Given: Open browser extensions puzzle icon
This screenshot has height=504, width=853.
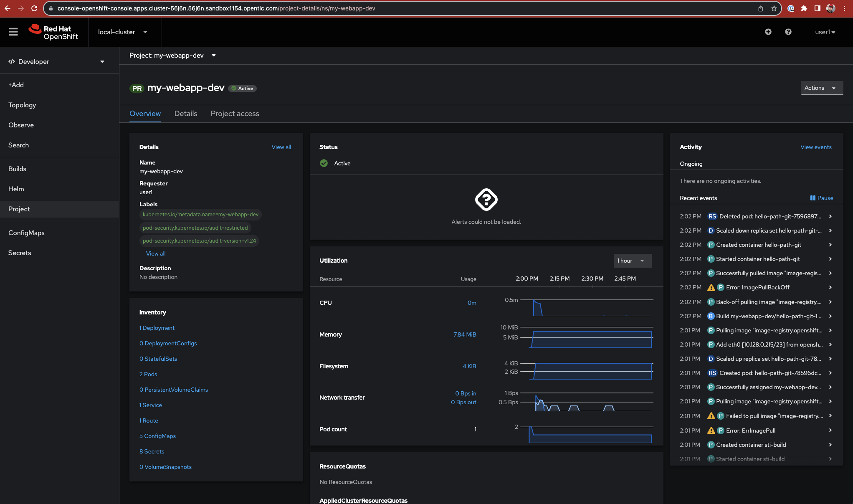Looking at the screenshot, I should [804, 8].
